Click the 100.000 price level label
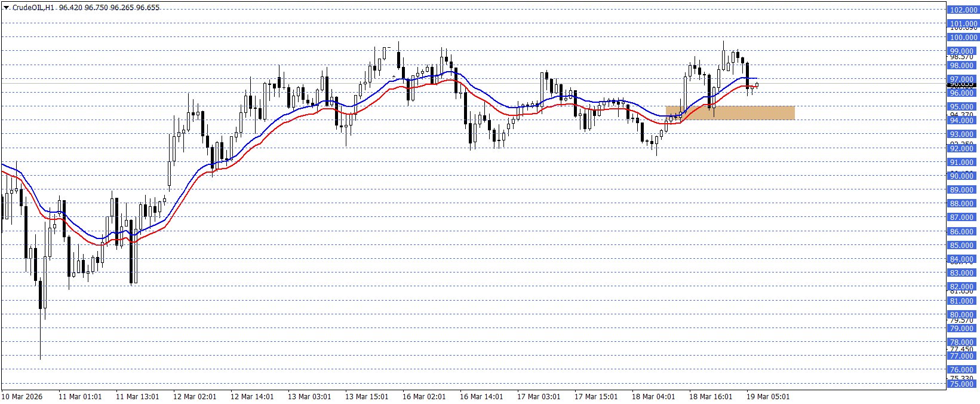 963,38
